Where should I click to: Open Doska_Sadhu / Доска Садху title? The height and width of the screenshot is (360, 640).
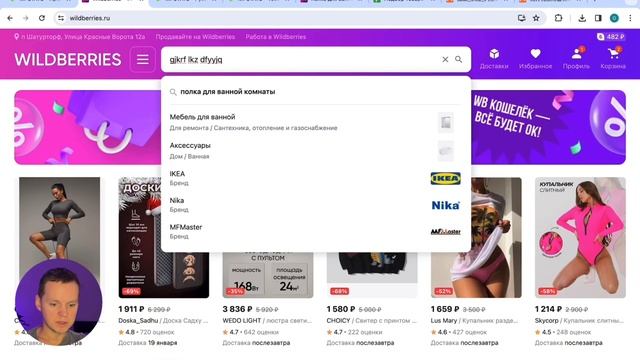click(x=163, y=321)
